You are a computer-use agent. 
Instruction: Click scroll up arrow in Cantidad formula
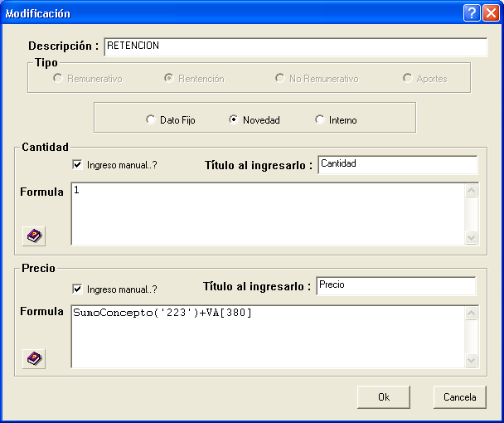pyautogui.click(x=471, y=191)
